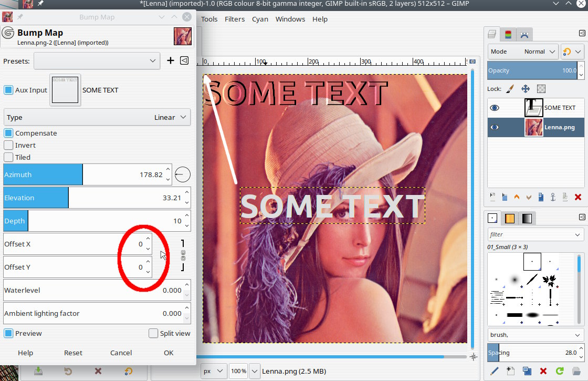Save current settings as preset plus icon
This screenshot has width=588, height=381.
[x=170, y=60]
